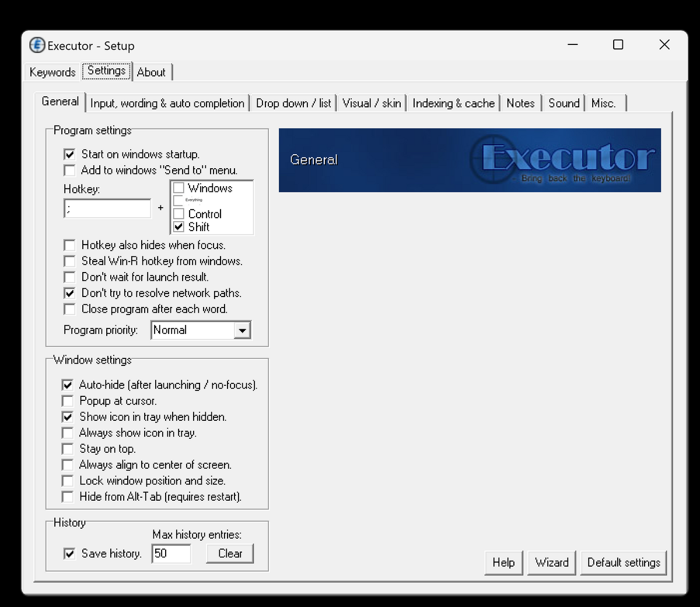
Task: Select the General settings tab
Action: [60, 102]
